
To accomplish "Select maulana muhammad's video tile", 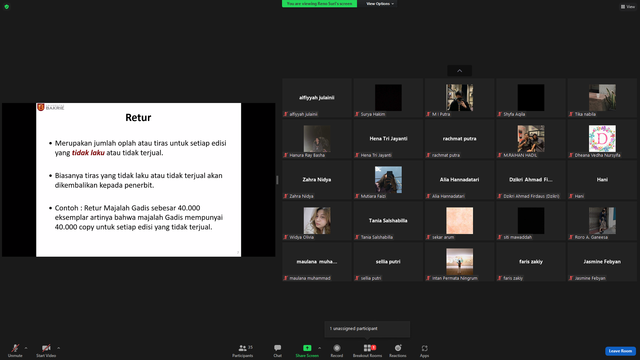I will point(317,262).
